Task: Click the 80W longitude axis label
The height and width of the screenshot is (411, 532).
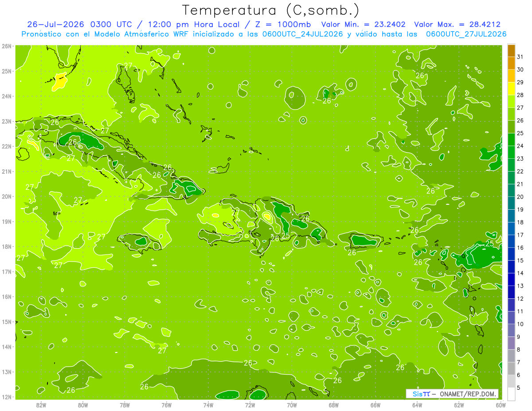Action: pos(83,405)
